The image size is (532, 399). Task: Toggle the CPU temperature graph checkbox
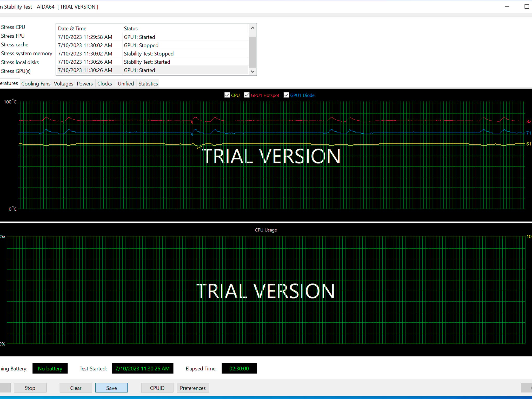[227, 95]
